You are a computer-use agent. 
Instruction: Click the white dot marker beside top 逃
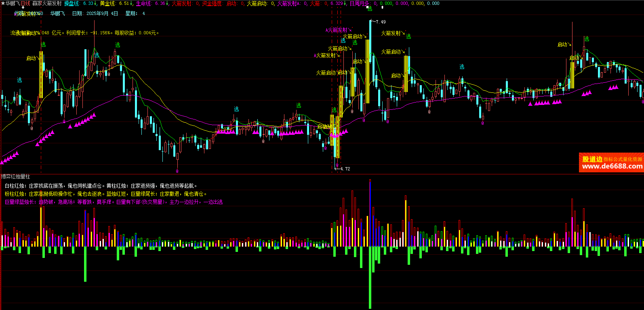pos(367,7)
